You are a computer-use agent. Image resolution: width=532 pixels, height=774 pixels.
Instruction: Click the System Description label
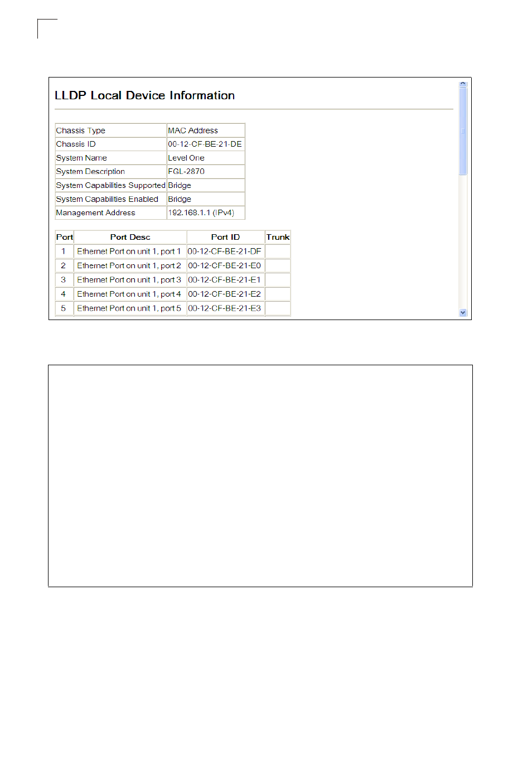pyautogui.click(x=90, y=171)
